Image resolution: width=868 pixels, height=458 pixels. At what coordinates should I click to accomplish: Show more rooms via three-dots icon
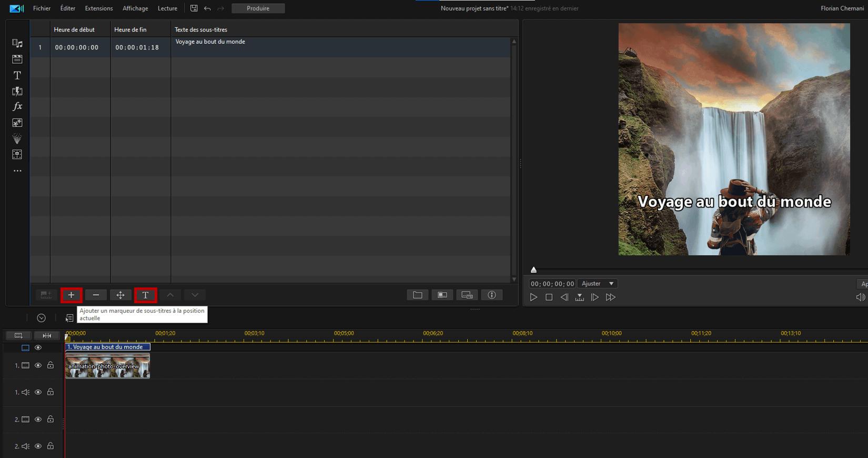(17, 171)
